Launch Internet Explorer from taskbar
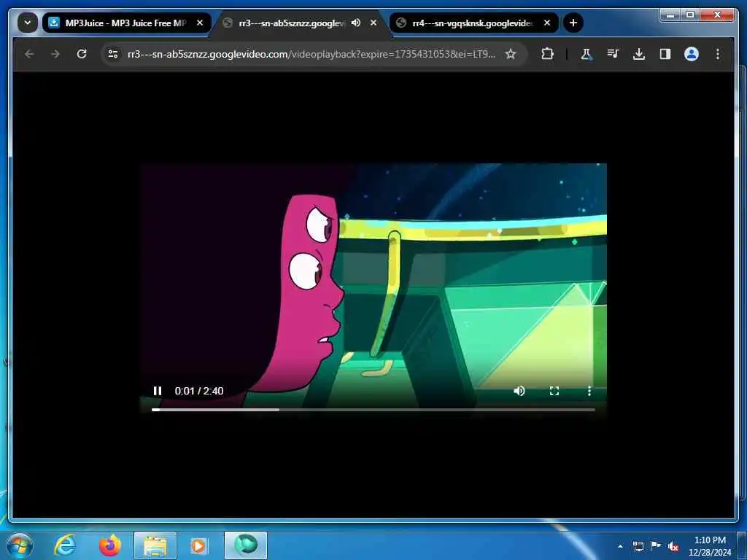The width and height of the screenshot is (747, 560). [65, 545]
